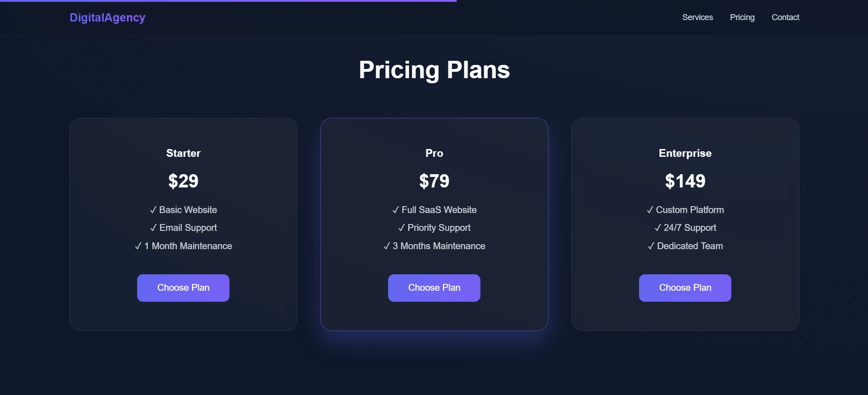This screenshot has height=395, width=868.
Task: Click the 3 Months Maintenance checkmark item
Action: point(434,246)
